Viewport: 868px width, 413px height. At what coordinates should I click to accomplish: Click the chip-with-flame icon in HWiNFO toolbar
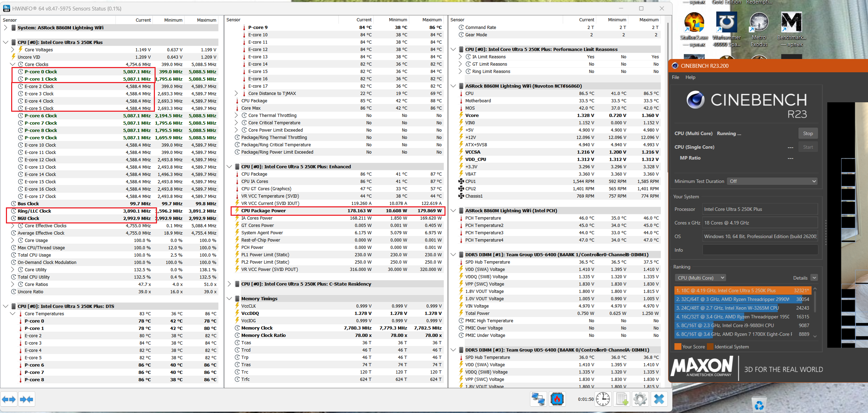pos(557,399)
